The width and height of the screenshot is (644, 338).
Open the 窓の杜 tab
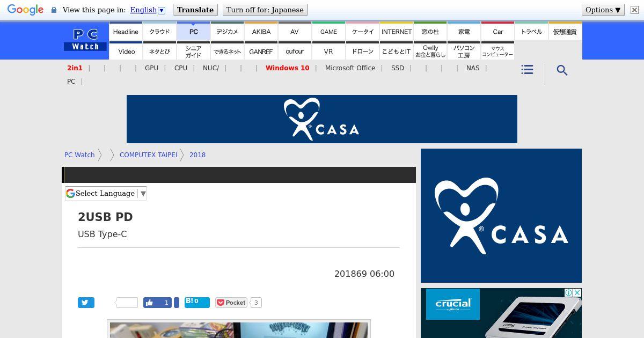(x=430, y=32)
